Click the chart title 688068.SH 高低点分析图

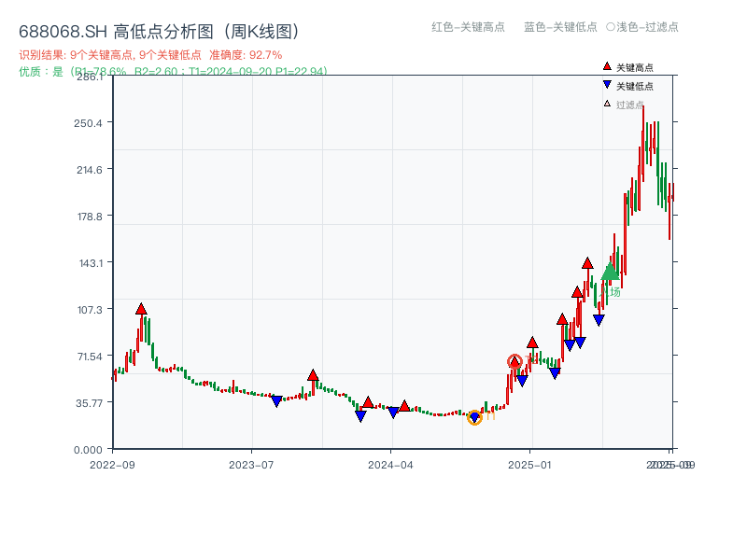(159, 29)
